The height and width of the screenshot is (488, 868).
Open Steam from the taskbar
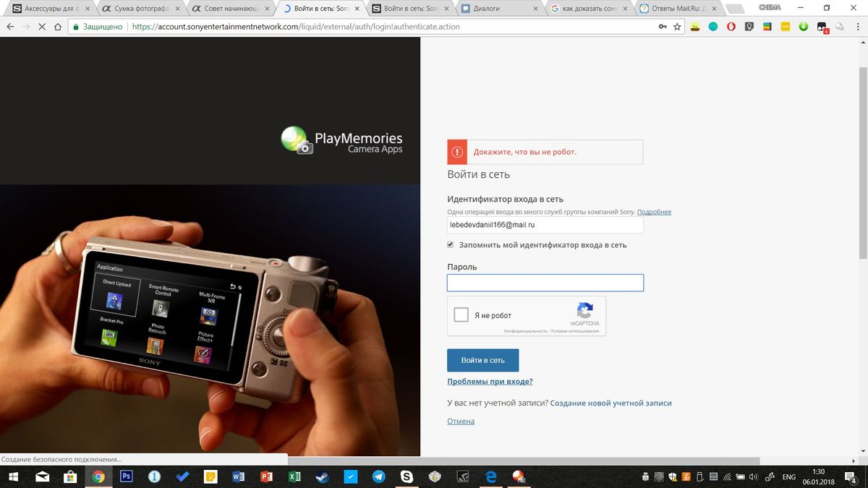(x=322, y=476)
